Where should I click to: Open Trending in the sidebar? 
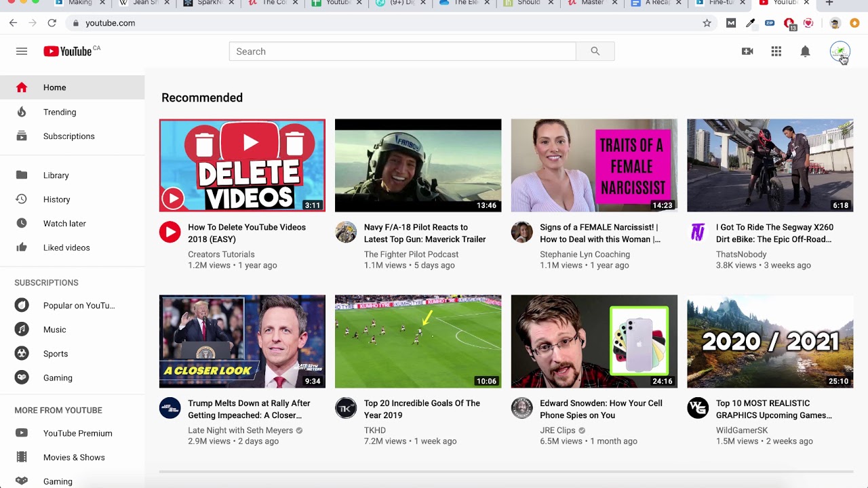72,112
